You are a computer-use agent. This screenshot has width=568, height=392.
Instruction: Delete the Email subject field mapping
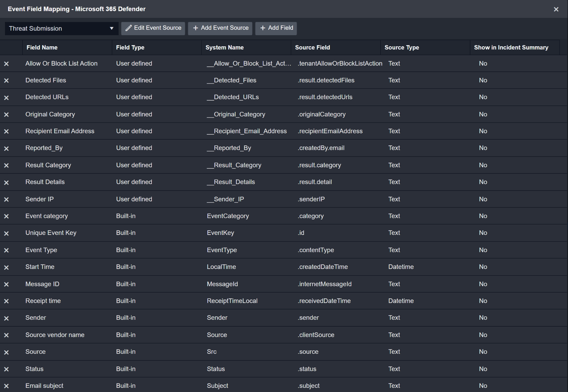[x=6, y=386]
